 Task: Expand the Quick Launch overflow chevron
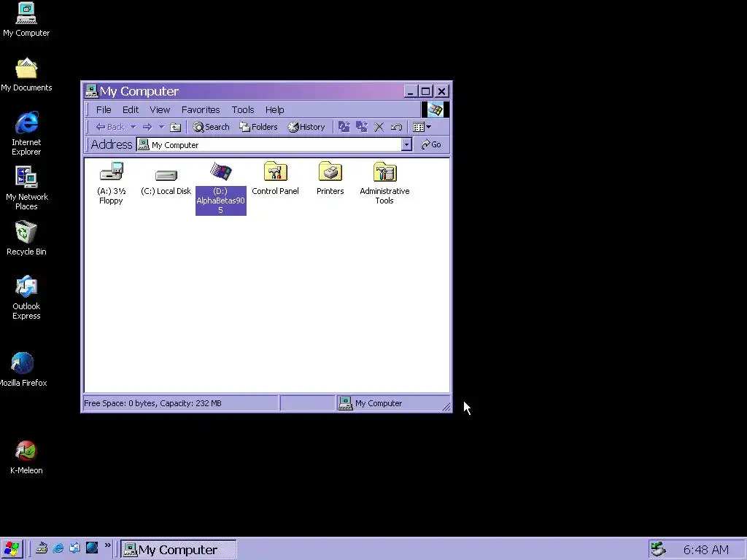coord(108,545)
